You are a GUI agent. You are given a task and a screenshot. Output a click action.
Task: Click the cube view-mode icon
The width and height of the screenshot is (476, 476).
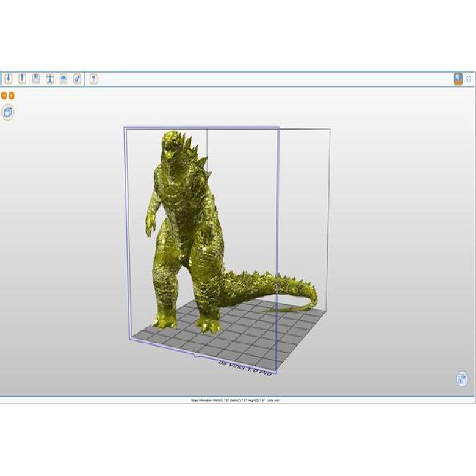click(x=8, y=112)
